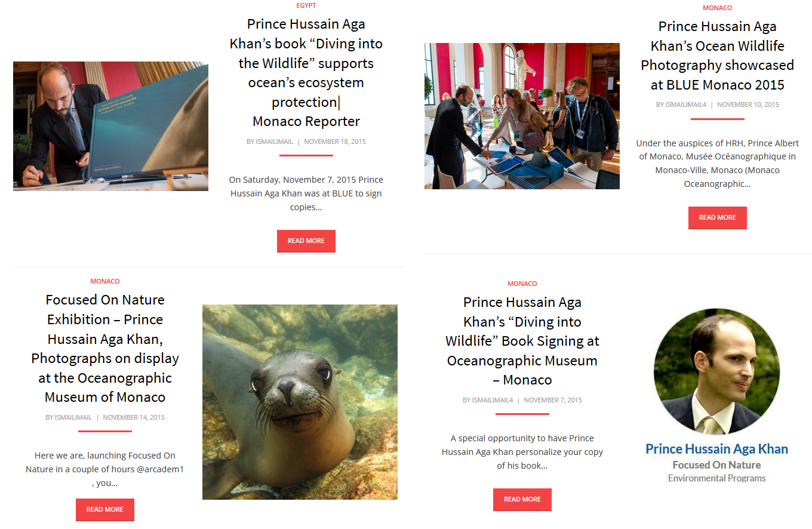Click Read More under Book Signing post
This screenshot has height=529, width=812.
[x=522, y=499]
